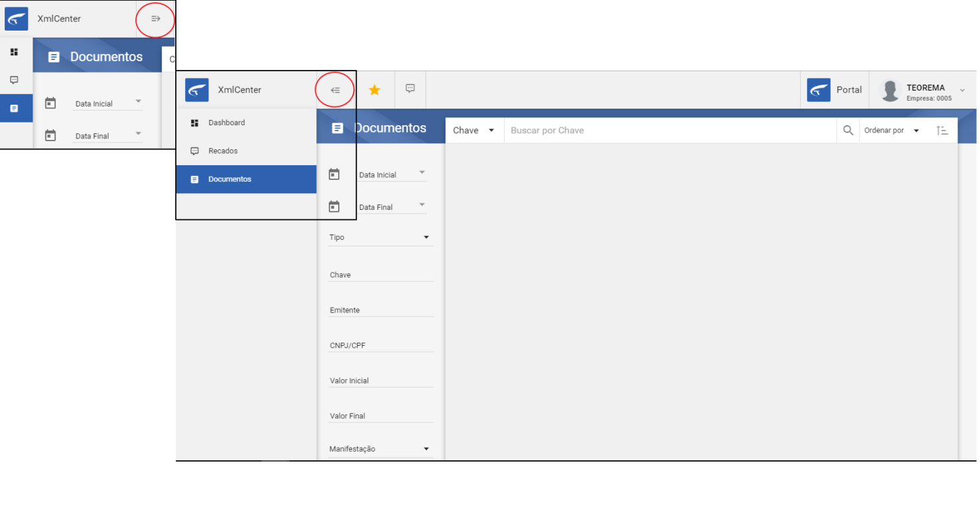The height and width of the screenshot is (505, 980).
Task: Open Data Final dropdown in collapsed view
Action: (x=138, y=133)
